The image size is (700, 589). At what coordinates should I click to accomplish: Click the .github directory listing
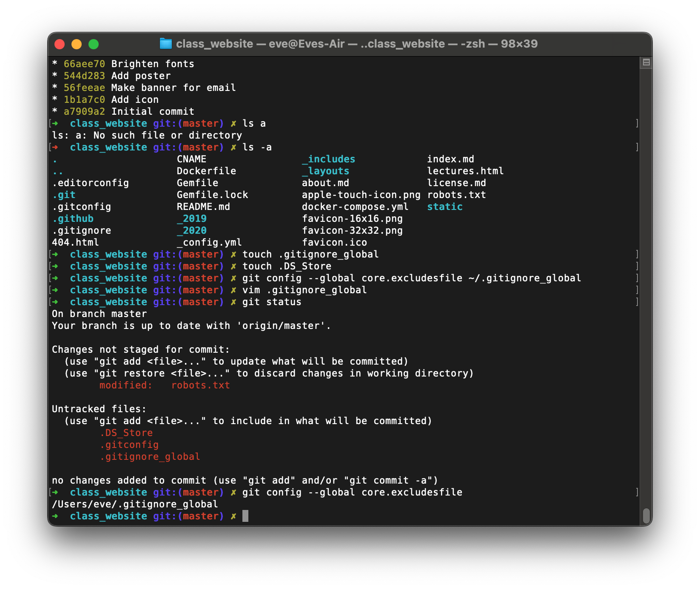(x=73, y=218)
